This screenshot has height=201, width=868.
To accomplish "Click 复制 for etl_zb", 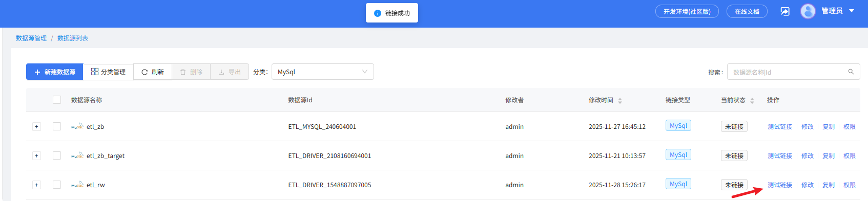I will pos(829,127).
